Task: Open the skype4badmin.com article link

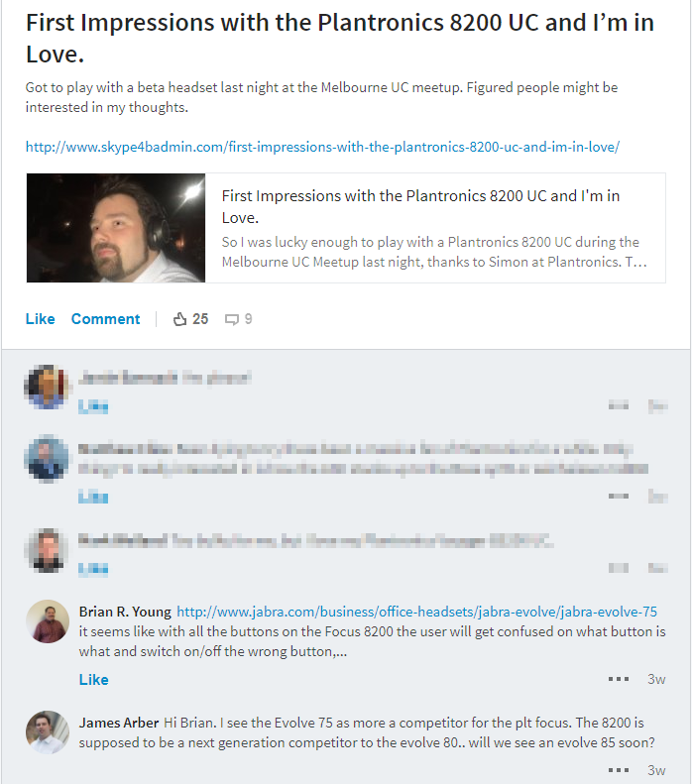Action: coord(322,147)
